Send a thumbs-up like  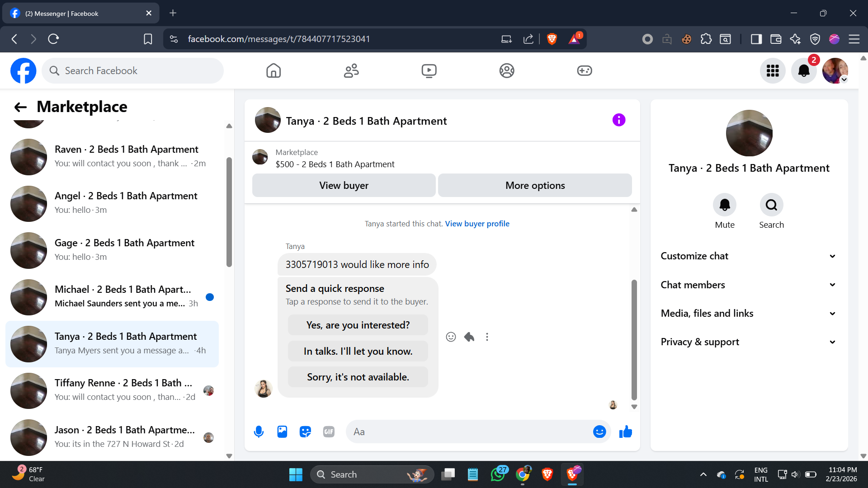tap(626, 432)
